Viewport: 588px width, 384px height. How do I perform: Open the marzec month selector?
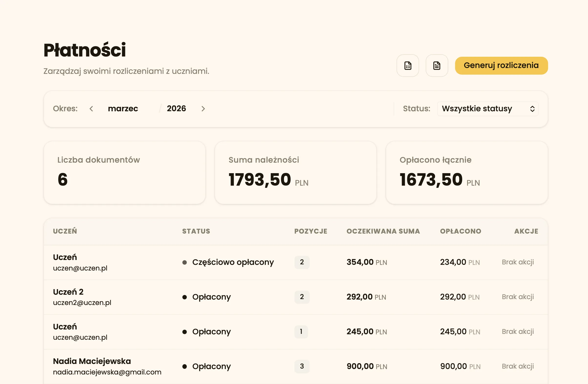(123, 109)
